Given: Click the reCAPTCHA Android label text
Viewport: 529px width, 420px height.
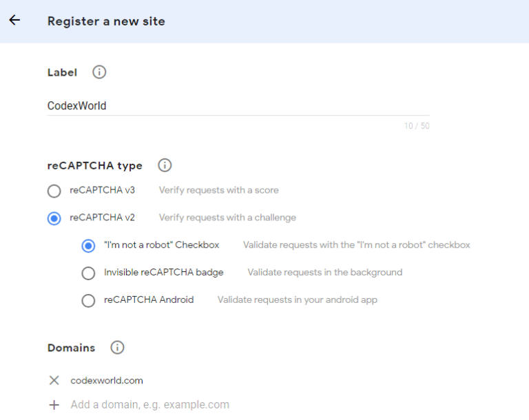Looking at the screenshot, I should pyautogui.click(x=149, y=300).
